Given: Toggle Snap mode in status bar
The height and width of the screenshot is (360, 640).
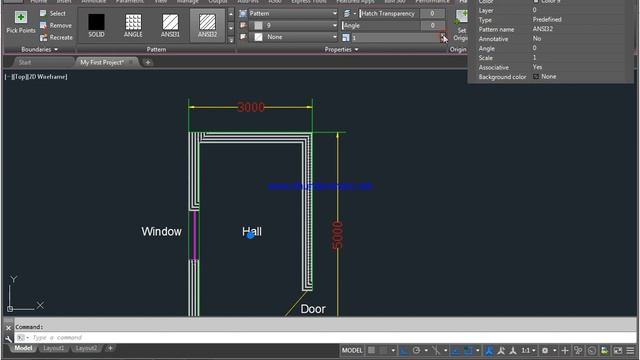Looking at the screenshot, I should (x=384, y=351).
